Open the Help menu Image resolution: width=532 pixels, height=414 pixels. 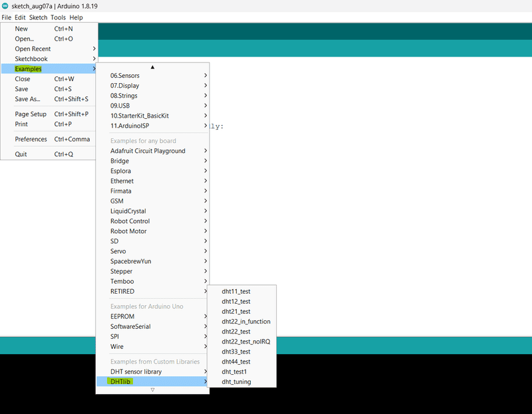pos(76,17)
